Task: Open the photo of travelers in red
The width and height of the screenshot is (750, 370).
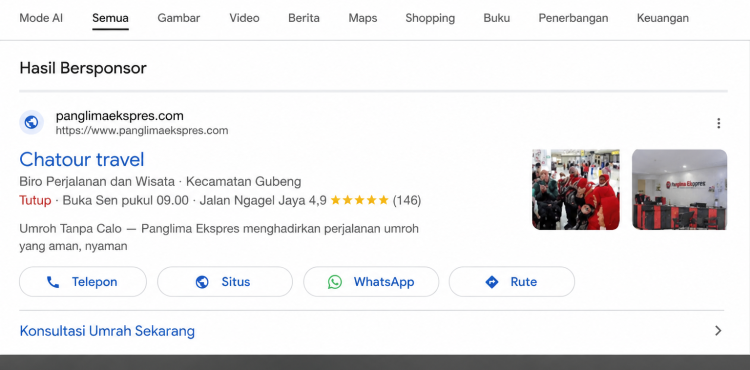Action: click(576, 189)
